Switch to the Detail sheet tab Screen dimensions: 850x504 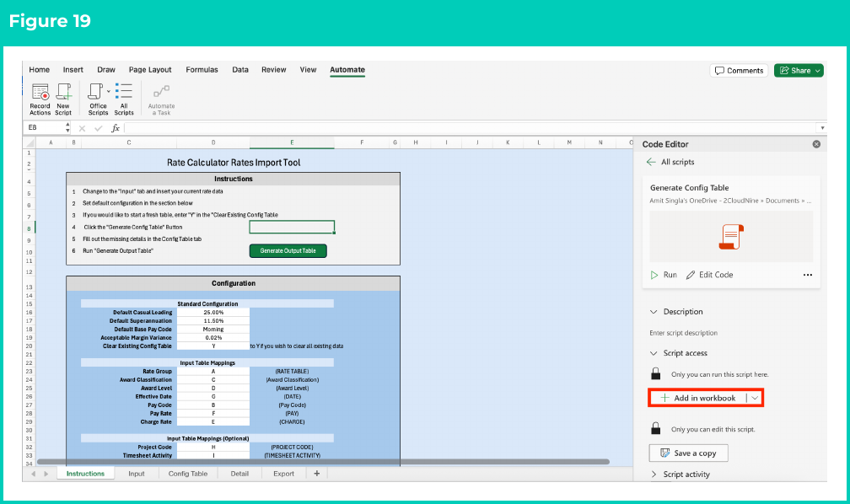tap(239, 474)
